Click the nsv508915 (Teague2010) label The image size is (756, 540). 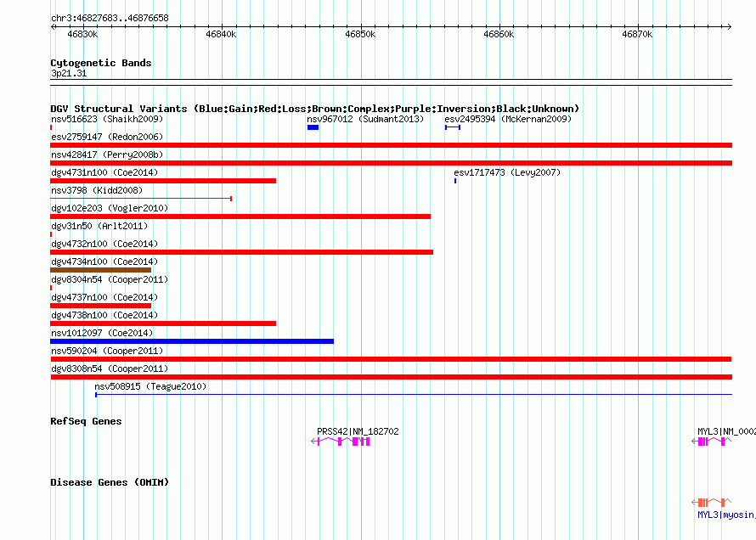tap(150, 386)
